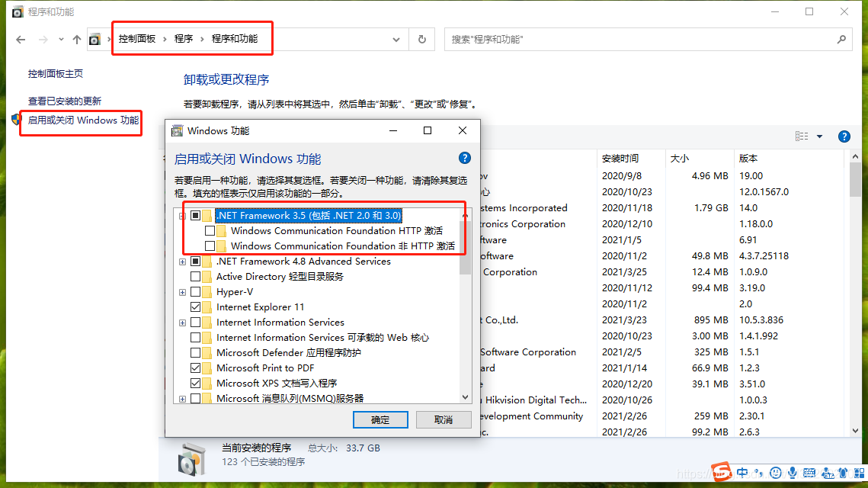The height and width of the screenshot is (488, 868).
Task: Select 控制面板 in the address breadcrumb
Action: 137,39
